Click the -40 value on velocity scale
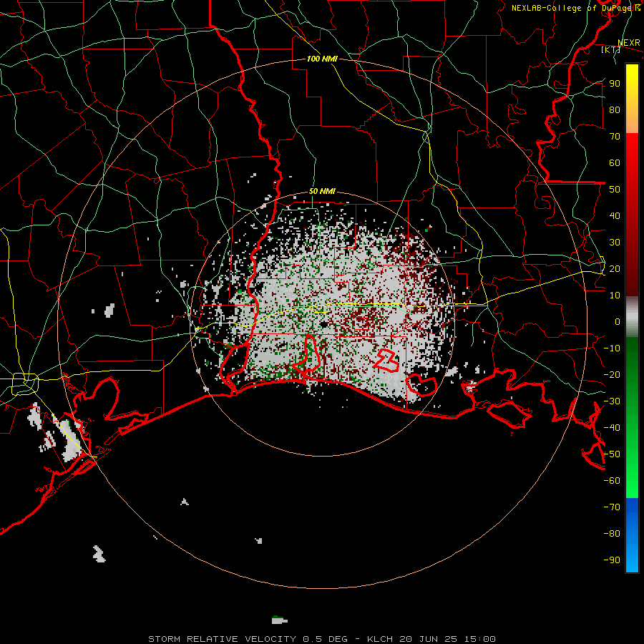 click(612, 428)
